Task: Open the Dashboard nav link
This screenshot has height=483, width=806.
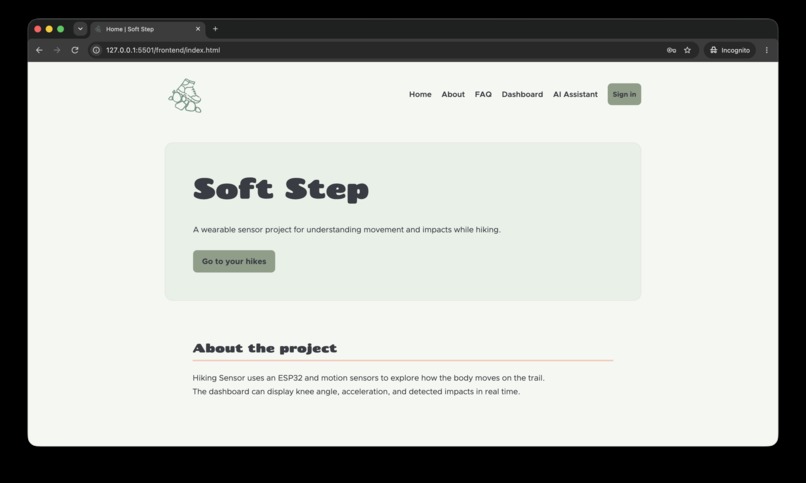Action: click(522, 94)
